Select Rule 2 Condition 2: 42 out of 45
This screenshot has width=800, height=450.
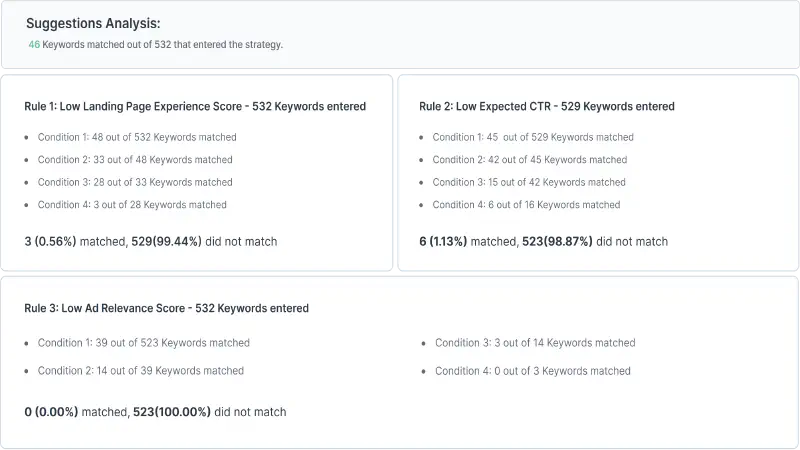coord(530,160)
